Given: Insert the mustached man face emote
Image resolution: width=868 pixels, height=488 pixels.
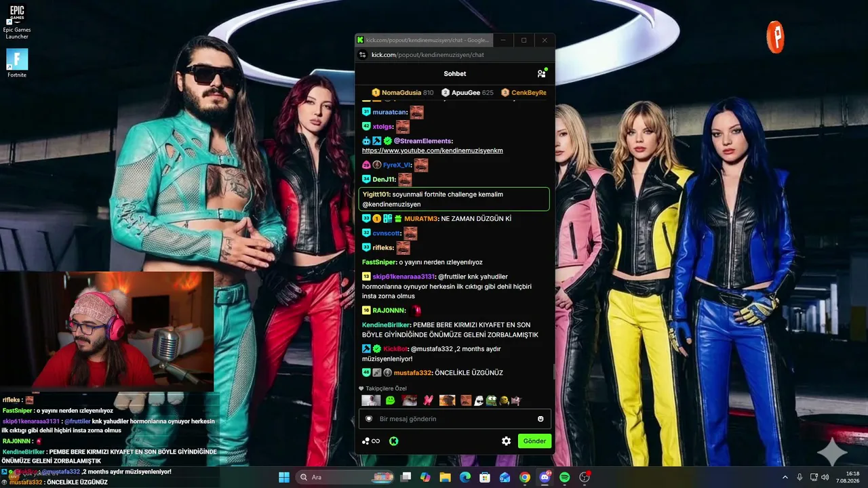Looking at the screenshot, I should pyautogui.click(x=466, y=401).
